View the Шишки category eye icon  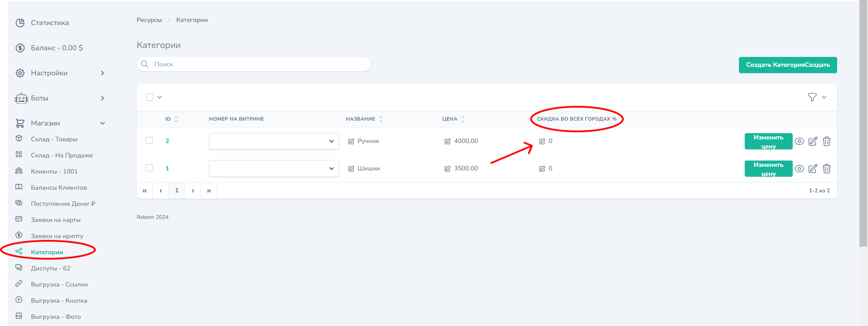pos(799,169)
